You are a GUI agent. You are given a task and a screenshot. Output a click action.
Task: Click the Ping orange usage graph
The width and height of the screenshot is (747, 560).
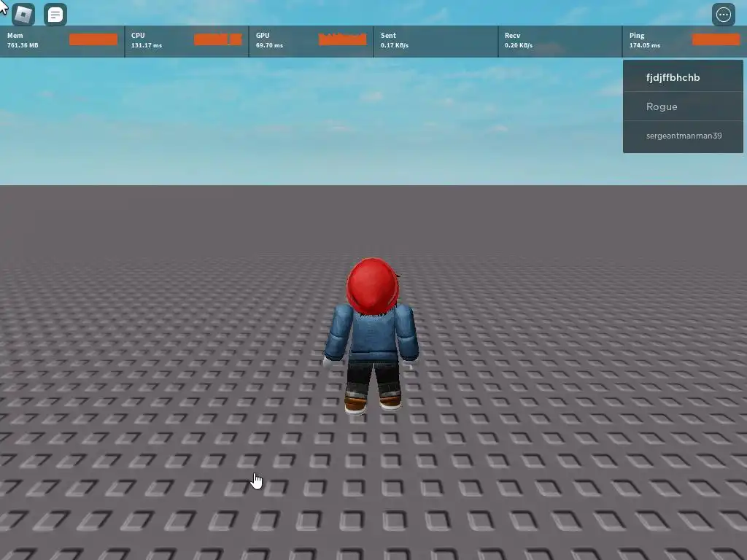tap(716, 39)
